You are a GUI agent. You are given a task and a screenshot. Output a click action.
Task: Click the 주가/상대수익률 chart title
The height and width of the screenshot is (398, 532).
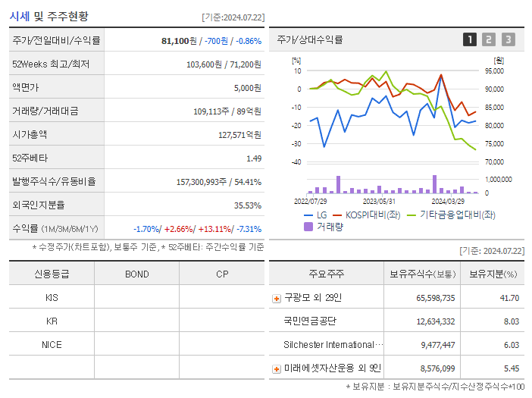click(x=310, y=39)
